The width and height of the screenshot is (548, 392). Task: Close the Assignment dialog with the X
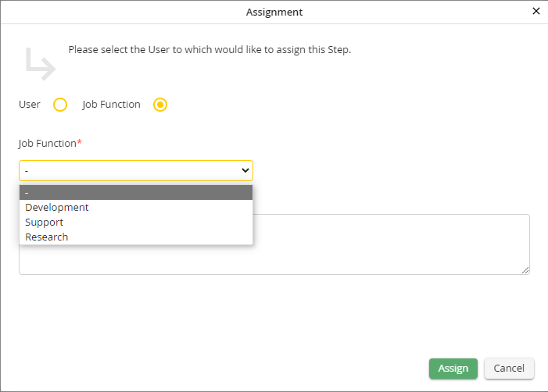[535, 12]
